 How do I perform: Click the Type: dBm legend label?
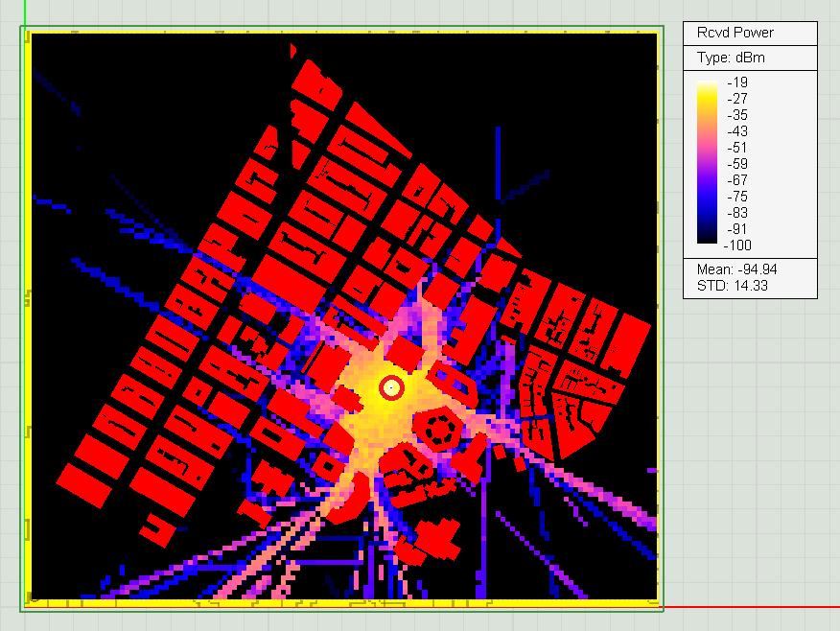coord(731,58)
